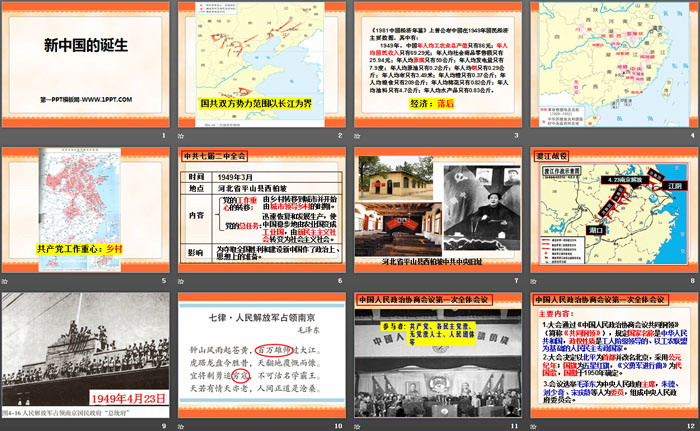The width and height of the screenshot is (700, 431).
Task: Select slide 6 '中共七届二中全会' table
Action: 262,209
